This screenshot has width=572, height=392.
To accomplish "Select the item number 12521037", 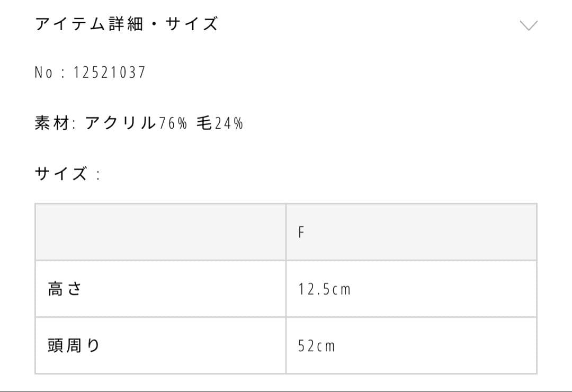I will coord(109,73).
